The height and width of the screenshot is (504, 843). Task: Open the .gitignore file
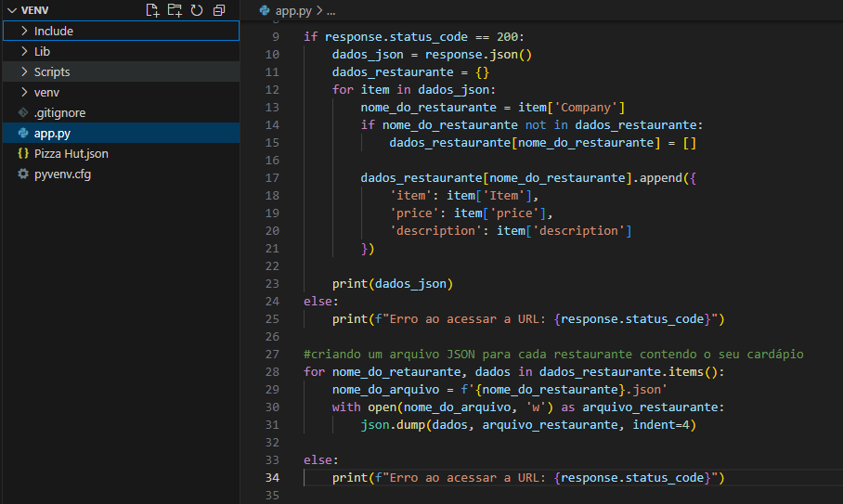[x=121, y=112]
